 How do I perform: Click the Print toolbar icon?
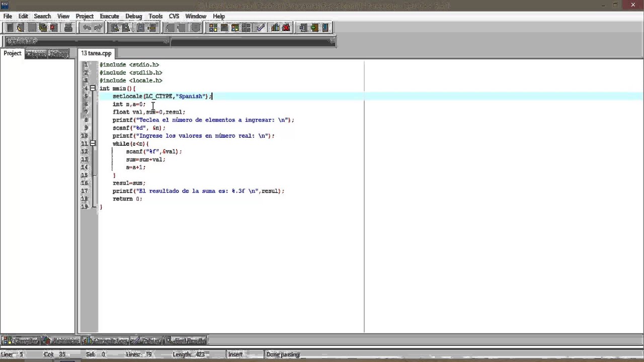point(68,28)
